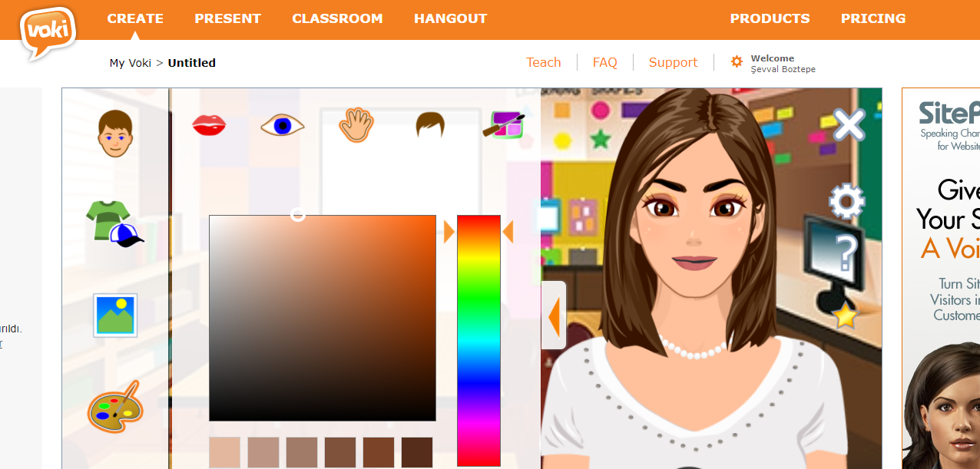
Task: Open background options via the picture icon
Action: (114, 315)
